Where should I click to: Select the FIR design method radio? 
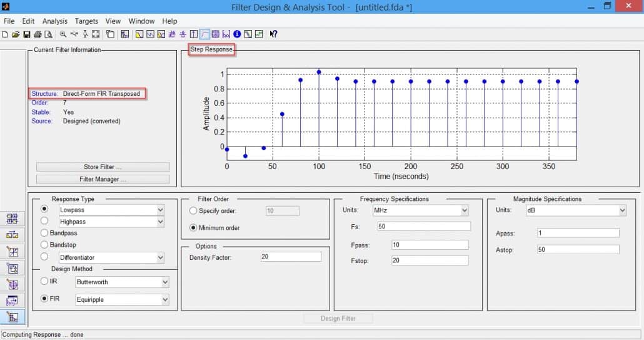50,299
